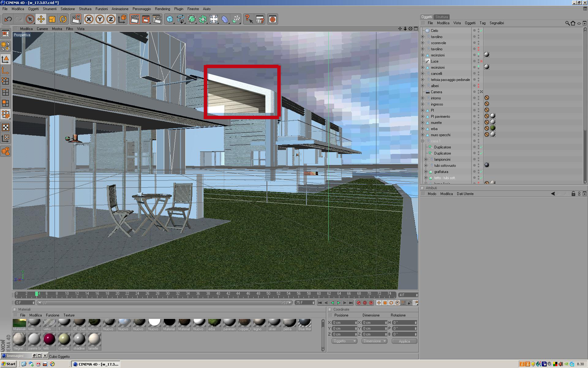Screen dimensions: 588x368
Task: Open render settings clapperboard icon
Action: point(156,19)
